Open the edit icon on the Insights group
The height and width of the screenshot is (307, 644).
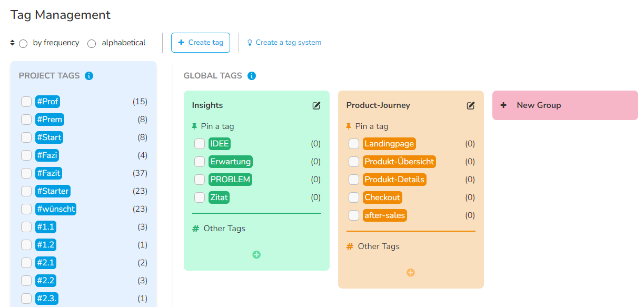pos(316,105)
